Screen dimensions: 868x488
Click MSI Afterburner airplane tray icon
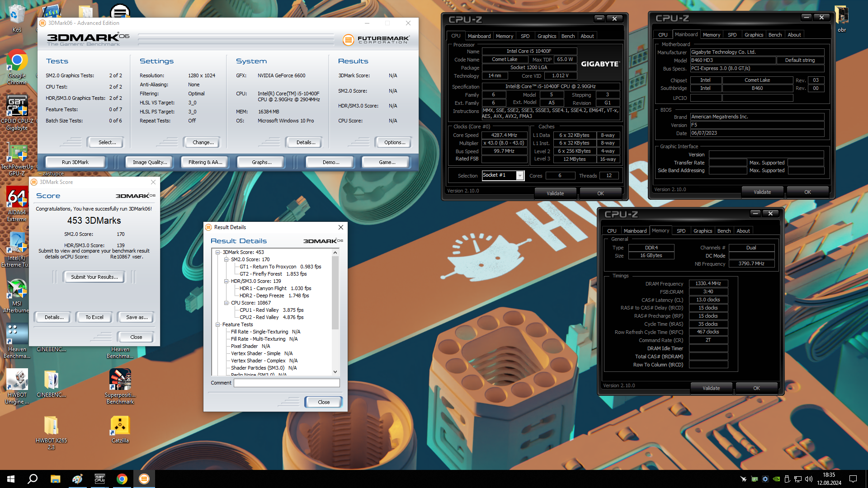click(x=743, y=479)
